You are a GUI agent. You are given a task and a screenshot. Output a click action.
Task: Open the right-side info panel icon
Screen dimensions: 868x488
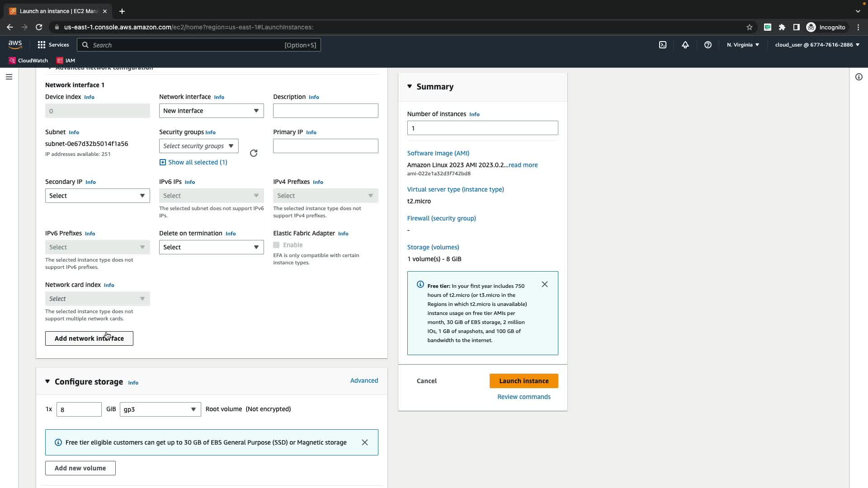coord(859,77)
